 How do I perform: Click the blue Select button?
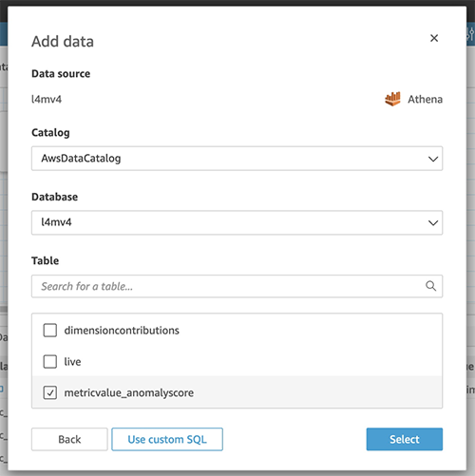(x=405, y=439)
